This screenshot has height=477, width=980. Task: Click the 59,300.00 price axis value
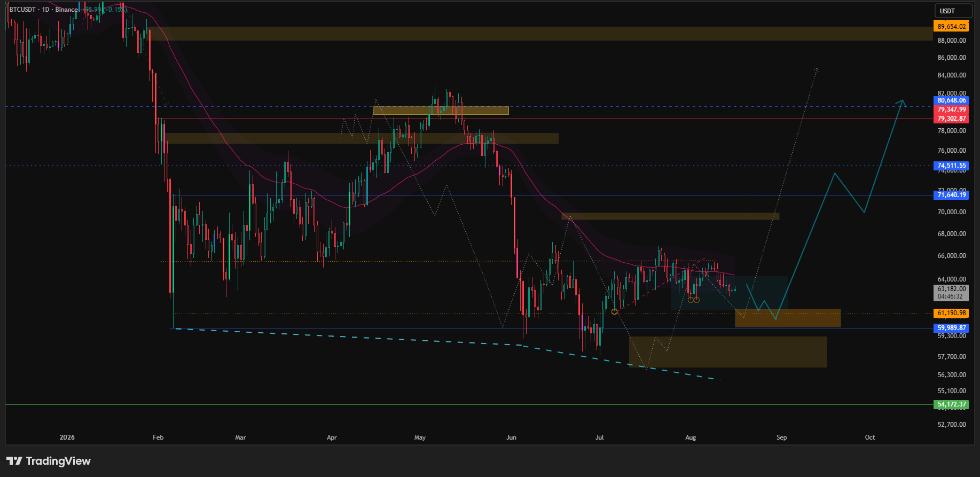[952, 336]
